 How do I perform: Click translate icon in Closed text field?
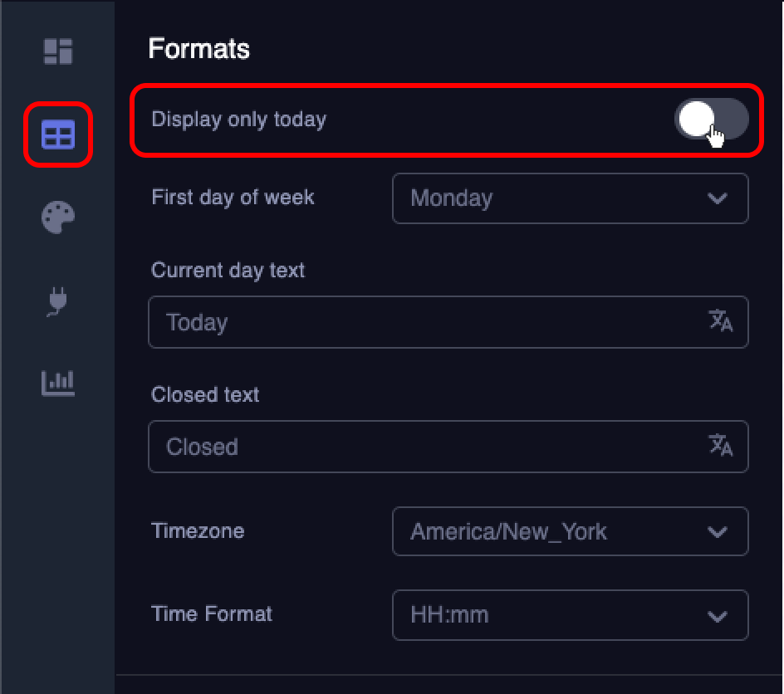(720, 446)
